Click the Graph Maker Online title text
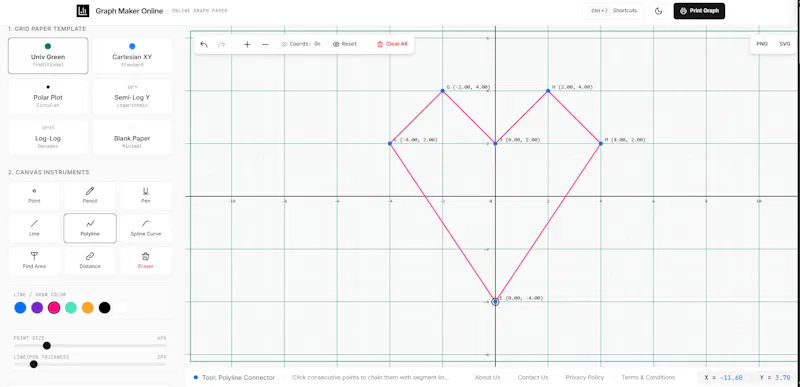 pos(129,11)
